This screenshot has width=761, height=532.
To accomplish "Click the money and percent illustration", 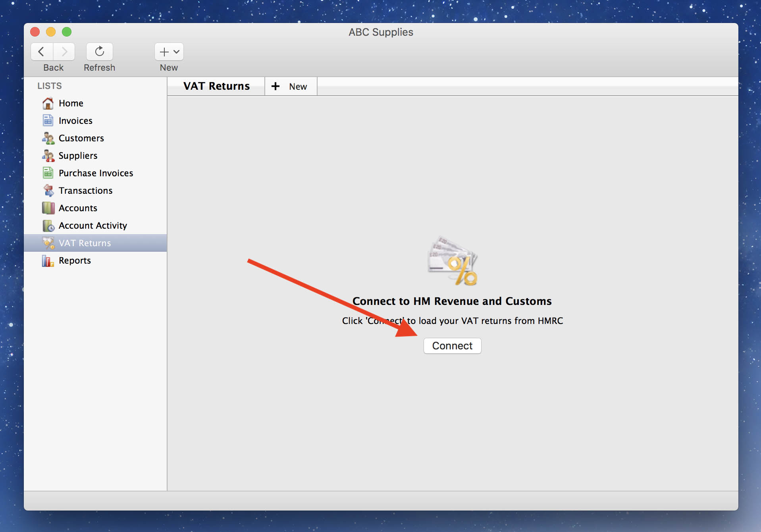I will pos(453,260).
